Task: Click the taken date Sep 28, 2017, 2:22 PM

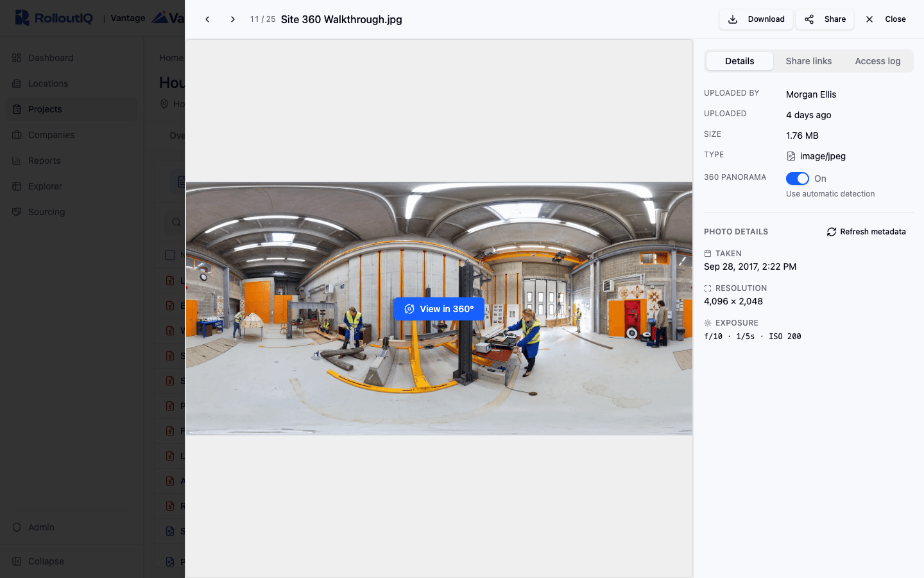Action: (x=750, y=267)
